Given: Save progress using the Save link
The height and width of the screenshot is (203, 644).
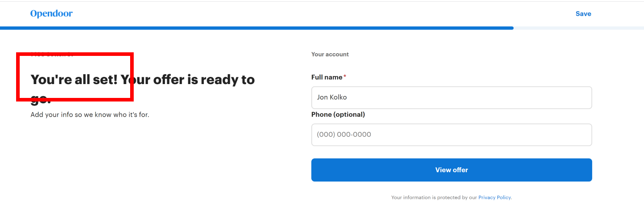Looking at the screenshot, I should 583,14.
